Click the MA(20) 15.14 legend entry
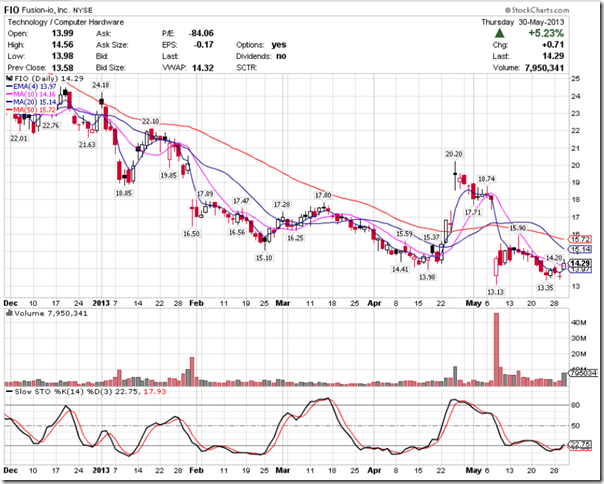The image size is (604, 484). pos(32,102)
